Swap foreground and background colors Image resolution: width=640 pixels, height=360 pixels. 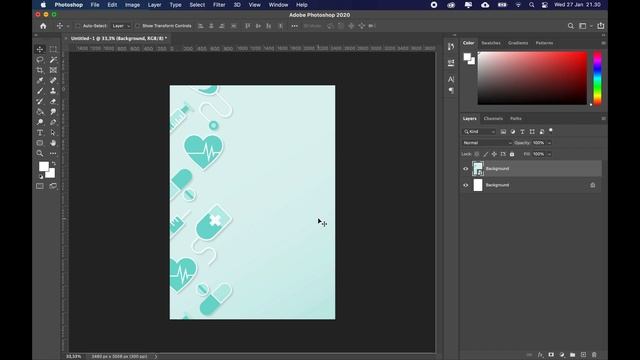click(x=53, y=163)
